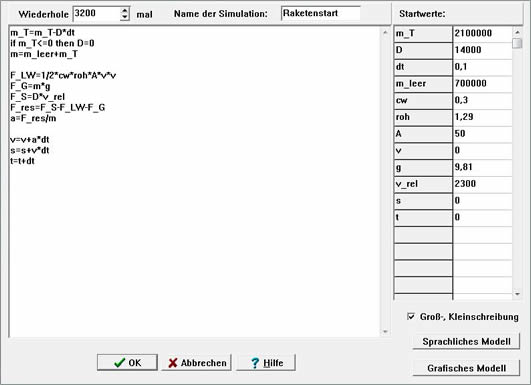The height and width of the screenshot is (385, 531).
Task: Select the A value cell 50
Action: 483,134
